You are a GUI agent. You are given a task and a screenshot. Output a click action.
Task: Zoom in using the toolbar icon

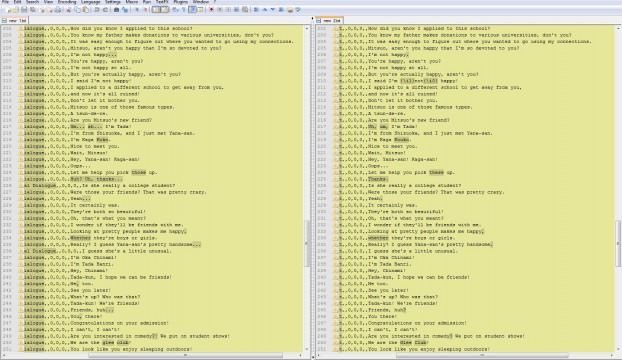point(137,10)
